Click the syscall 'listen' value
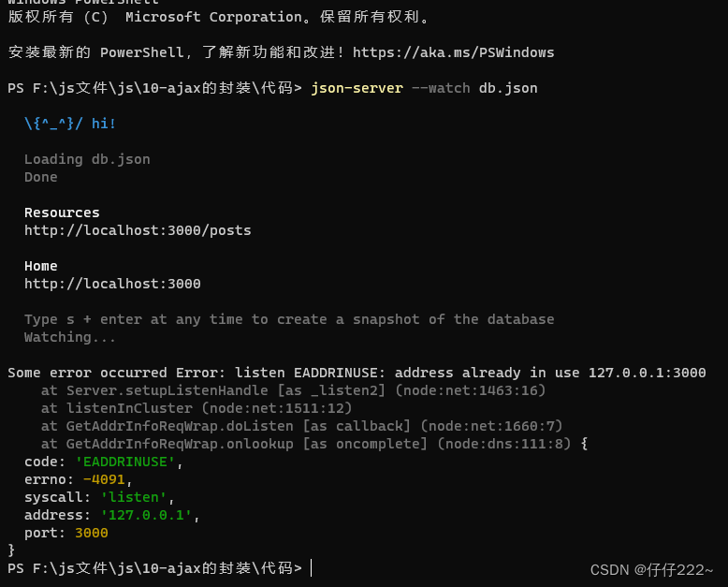728x587 pixels. tap(133, 497)
